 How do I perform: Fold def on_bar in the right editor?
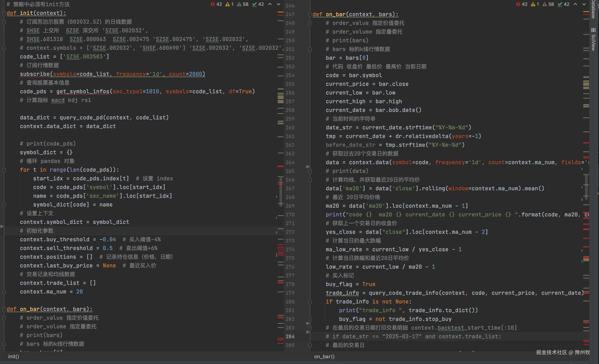click(310, 15)
